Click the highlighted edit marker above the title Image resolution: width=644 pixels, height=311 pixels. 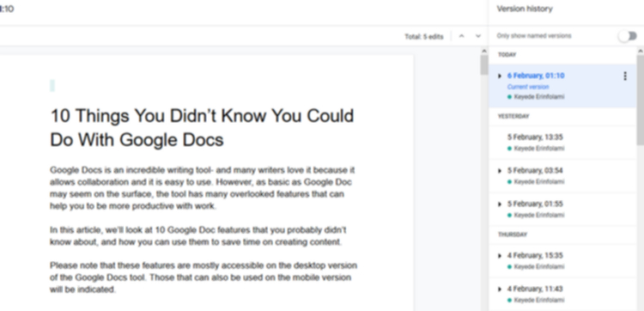click(52, 85)
